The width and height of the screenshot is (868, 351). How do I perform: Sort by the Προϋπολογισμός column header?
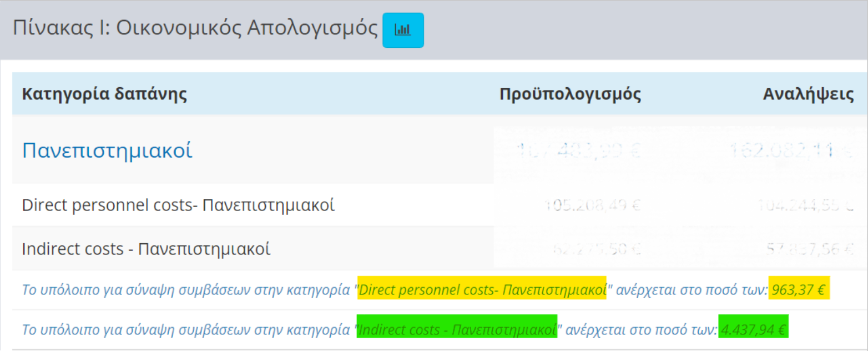(x=573, y=93)
